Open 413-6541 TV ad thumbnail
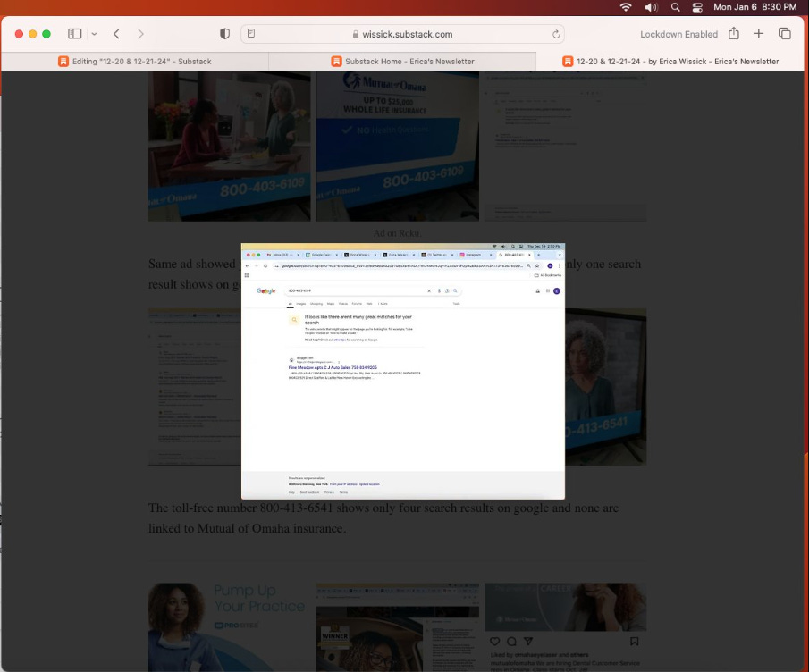Image resolution: width=809 pixels, height=672 pixels. (x=606, y=387)
